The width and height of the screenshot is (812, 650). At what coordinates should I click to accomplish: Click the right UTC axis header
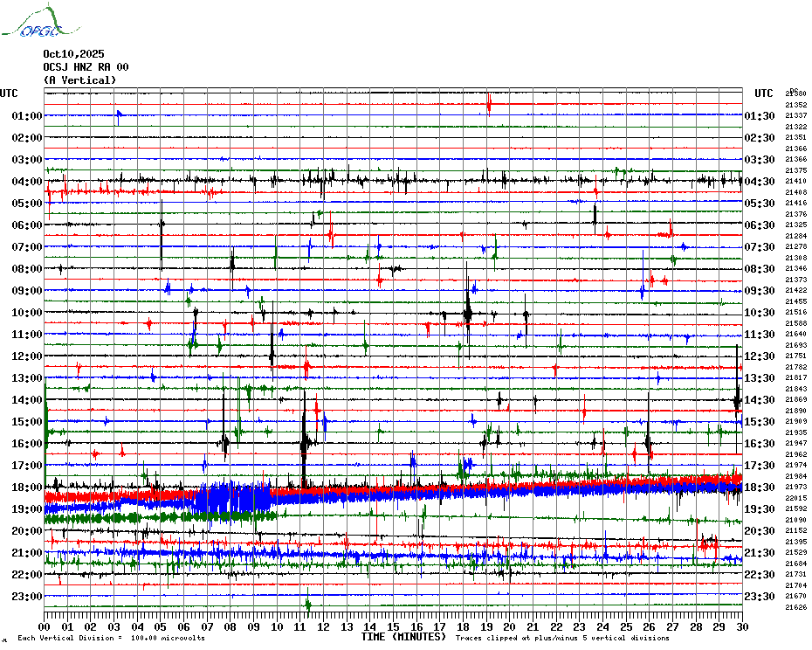tap(764, 93)
